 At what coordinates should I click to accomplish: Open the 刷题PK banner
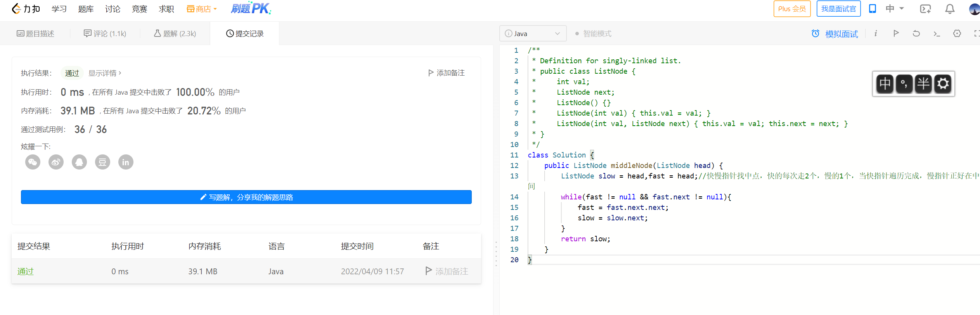click(x=251, y=8)
